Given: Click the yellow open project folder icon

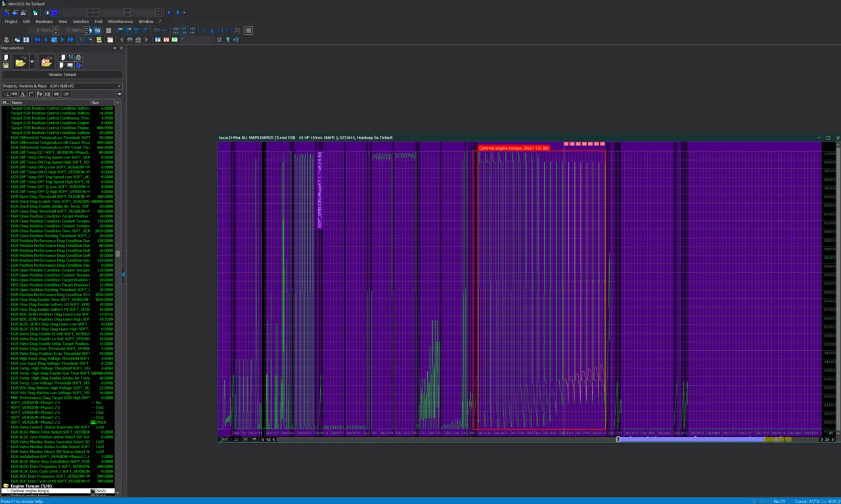Looking at the screenshot, I should point(21,62).
